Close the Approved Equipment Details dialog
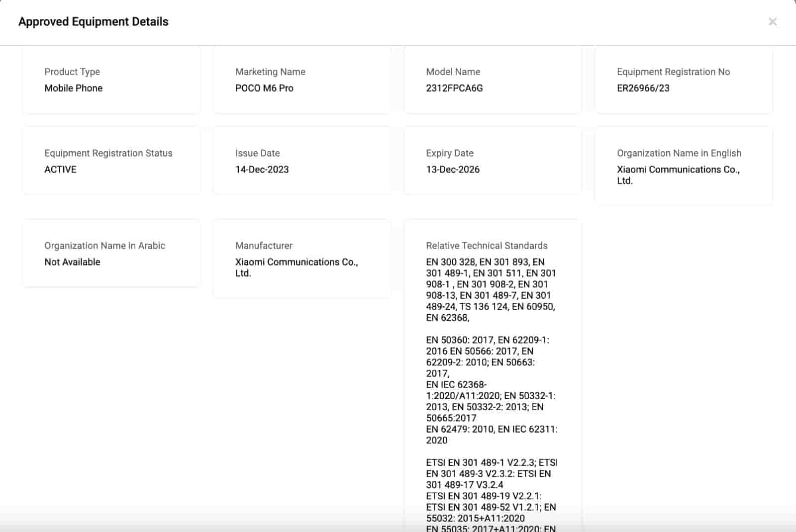This screenshot has width=796, height=532. pyautogui.click(x=772, y=21)
